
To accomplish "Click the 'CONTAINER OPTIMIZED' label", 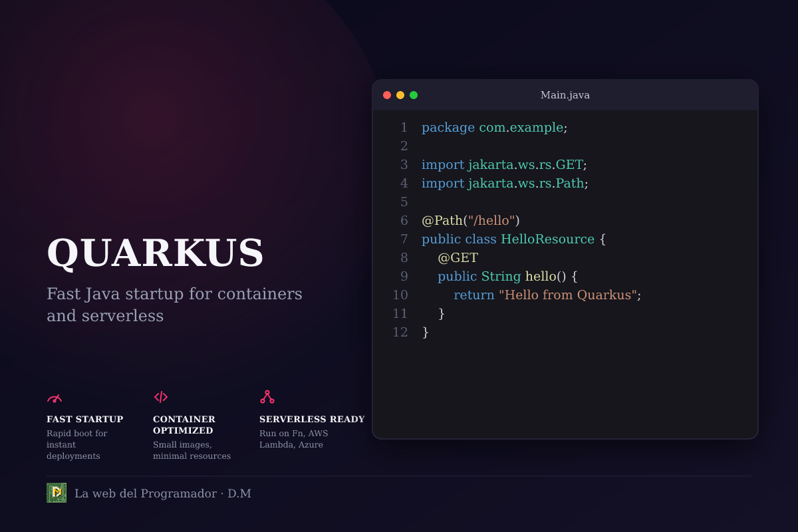I will point(184,425).
